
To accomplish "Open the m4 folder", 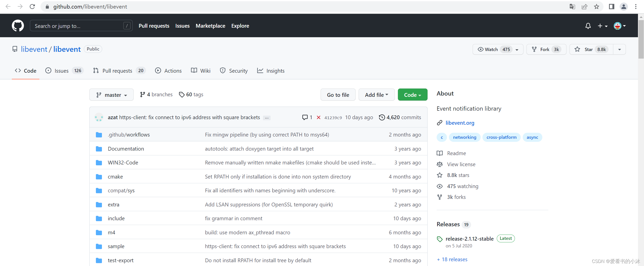I will click(x=111, y=233).
